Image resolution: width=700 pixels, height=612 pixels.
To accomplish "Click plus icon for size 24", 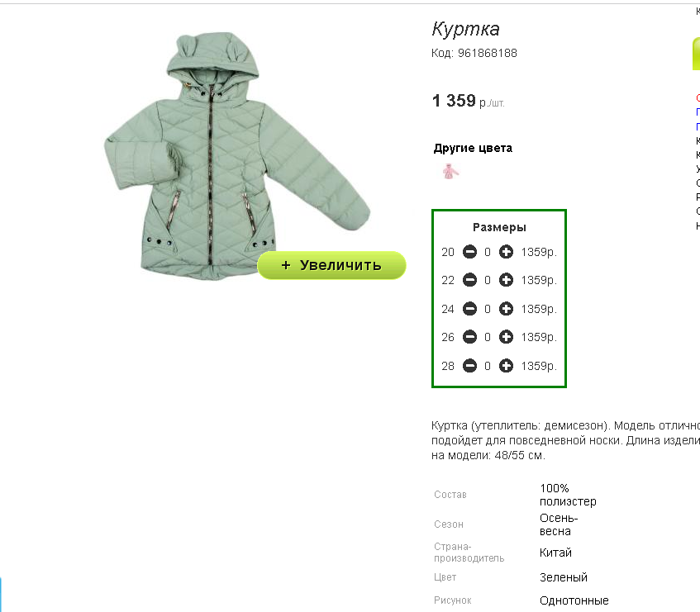I will [506, 309].
